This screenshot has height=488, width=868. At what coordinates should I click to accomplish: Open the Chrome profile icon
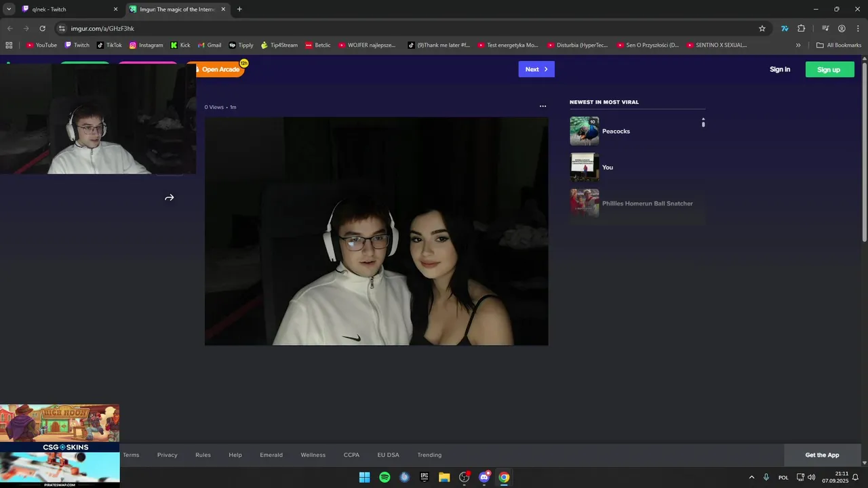click(x=842, y=28)
